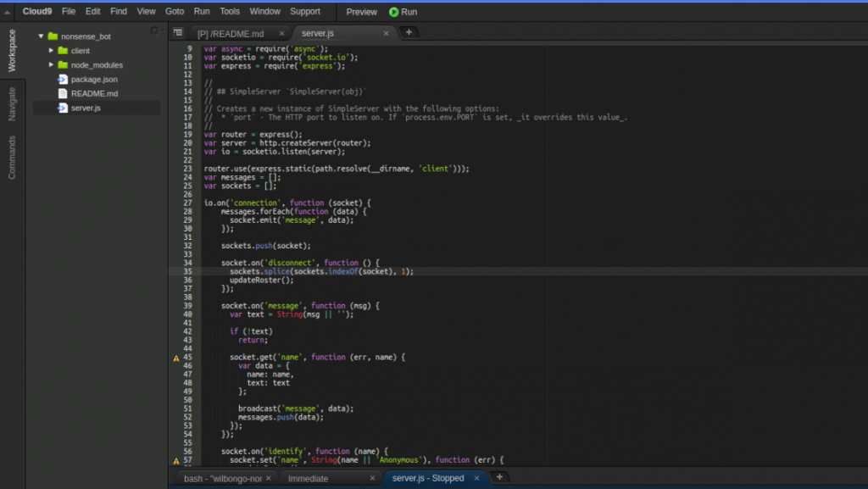Expand the client folder
This screenshot has height=489, width=868.
(x=51, y=50)
